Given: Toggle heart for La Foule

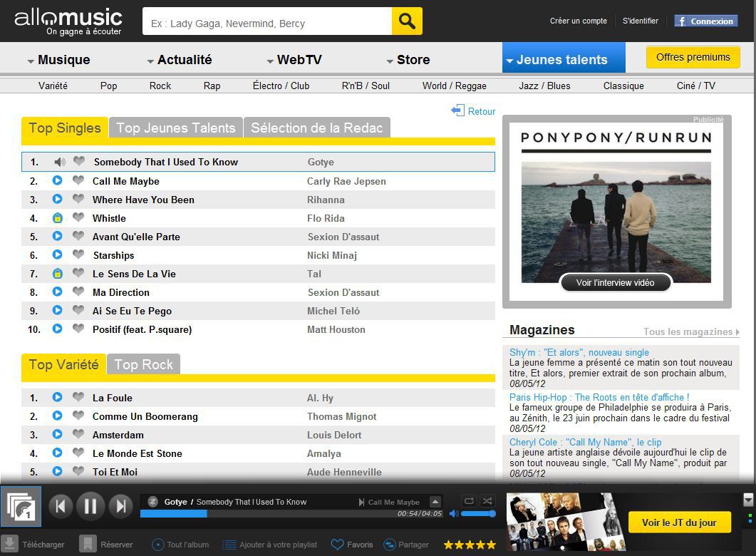Looking at the screenshot, I should [x=78, y=396].
